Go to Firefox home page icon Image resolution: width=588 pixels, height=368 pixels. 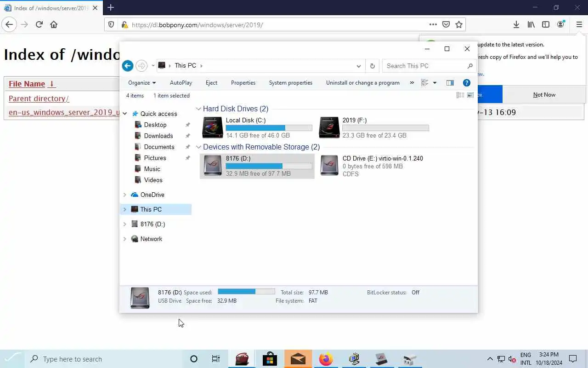point(54,25)
